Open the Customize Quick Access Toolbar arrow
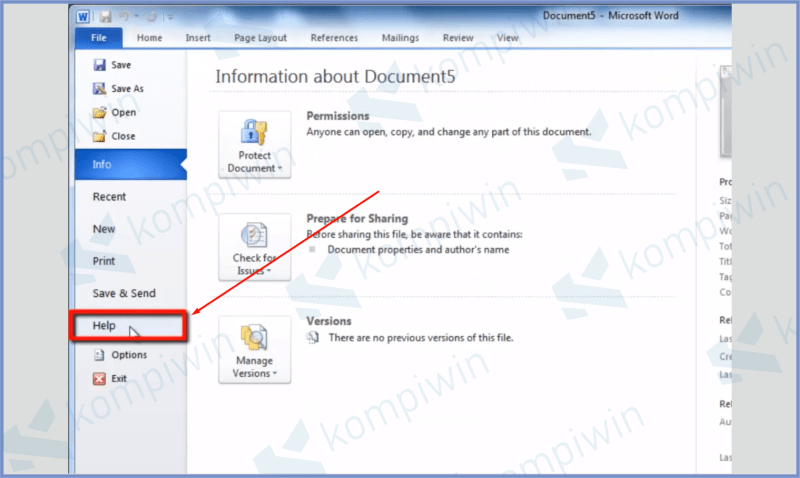 tap(170, 17)
